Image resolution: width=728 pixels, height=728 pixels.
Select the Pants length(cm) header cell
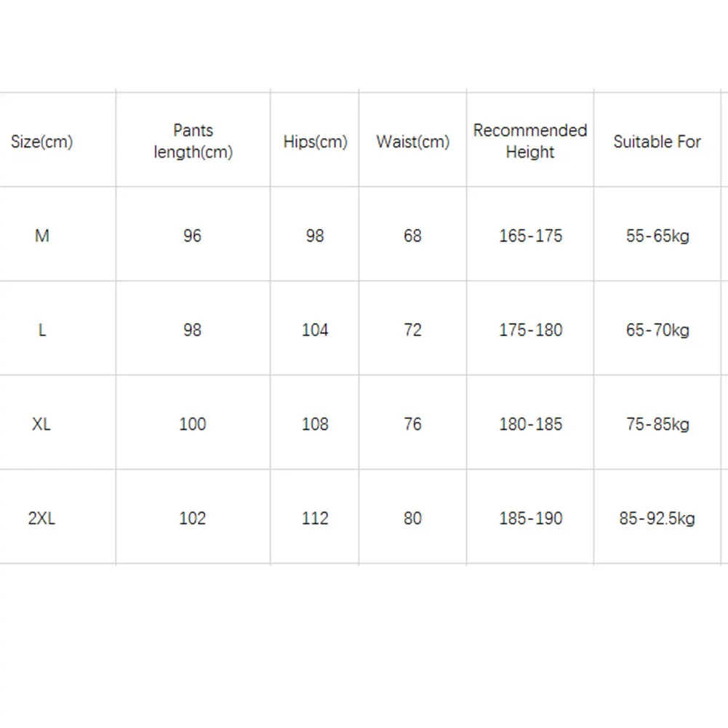coord(193,141)
